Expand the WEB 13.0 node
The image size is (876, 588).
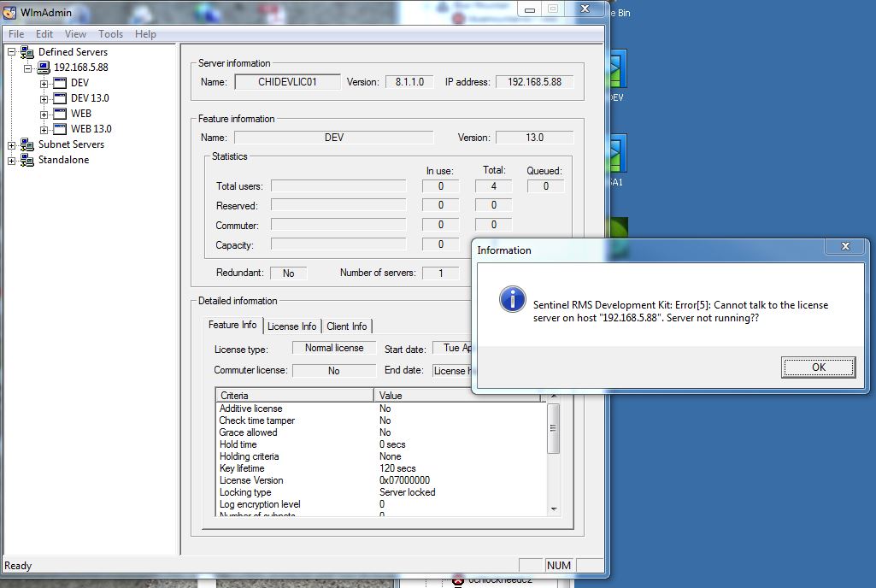coord(44,130)
